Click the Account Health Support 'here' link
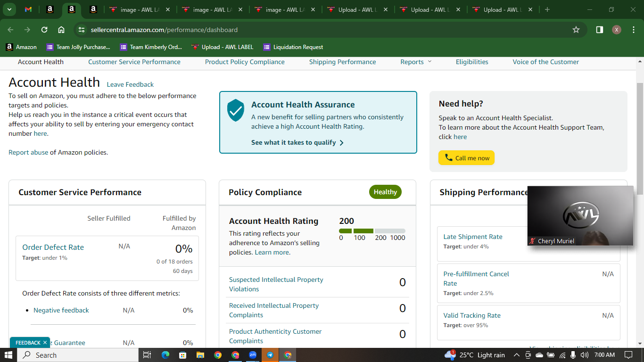 (460, 137)
